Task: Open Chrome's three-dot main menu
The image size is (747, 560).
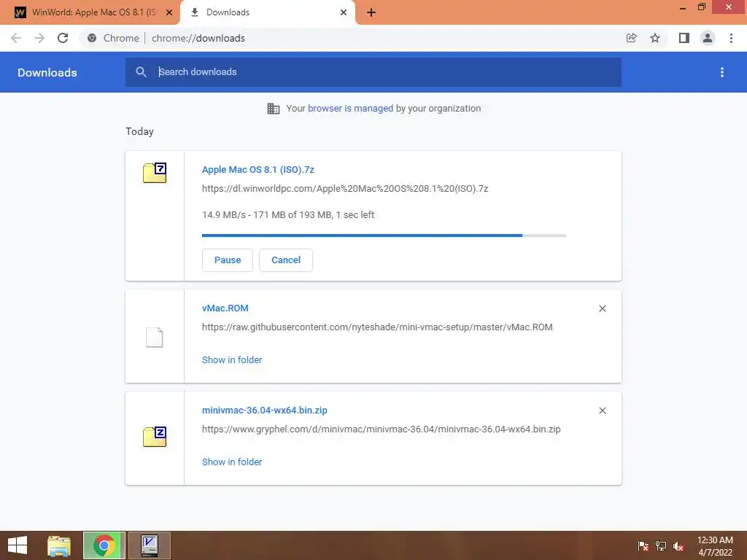Action: (731, 38)
